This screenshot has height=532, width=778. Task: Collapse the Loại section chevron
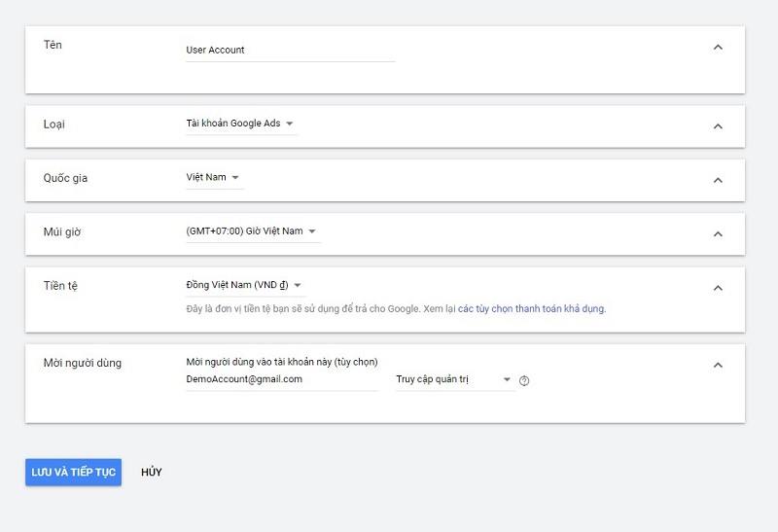pyautogui.click(x=718, y=126)
